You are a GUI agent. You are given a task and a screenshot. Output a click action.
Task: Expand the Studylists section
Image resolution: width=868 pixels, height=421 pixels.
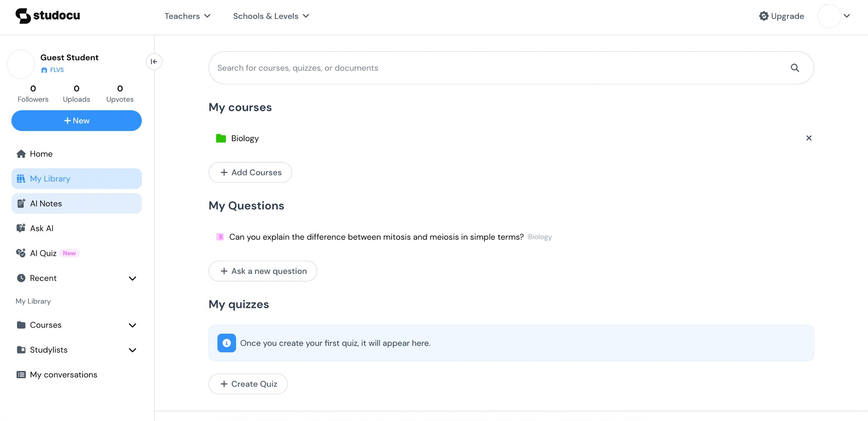click(x=132, y=350)
